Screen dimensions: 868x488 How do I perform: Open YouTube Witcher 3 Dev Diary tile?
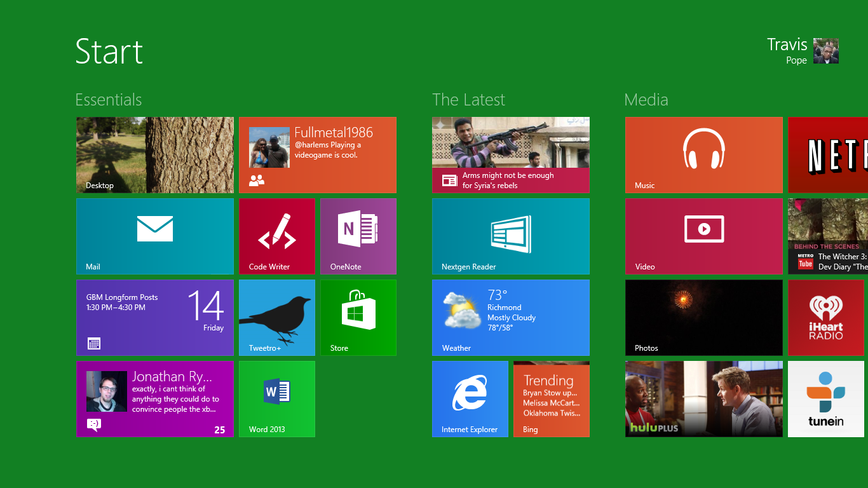(x=828, y=236)
